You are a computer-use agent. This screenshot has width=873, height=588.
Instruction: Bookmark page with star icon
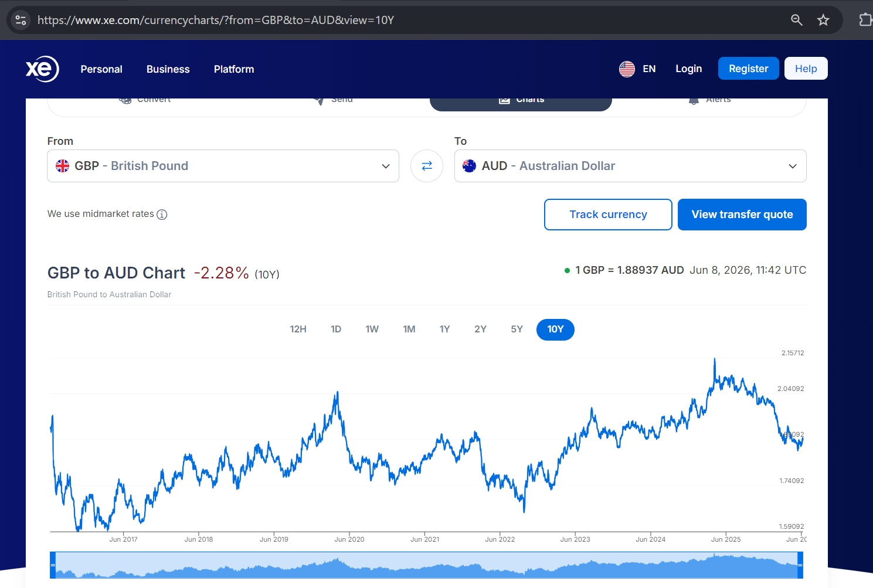coord(823,20)
